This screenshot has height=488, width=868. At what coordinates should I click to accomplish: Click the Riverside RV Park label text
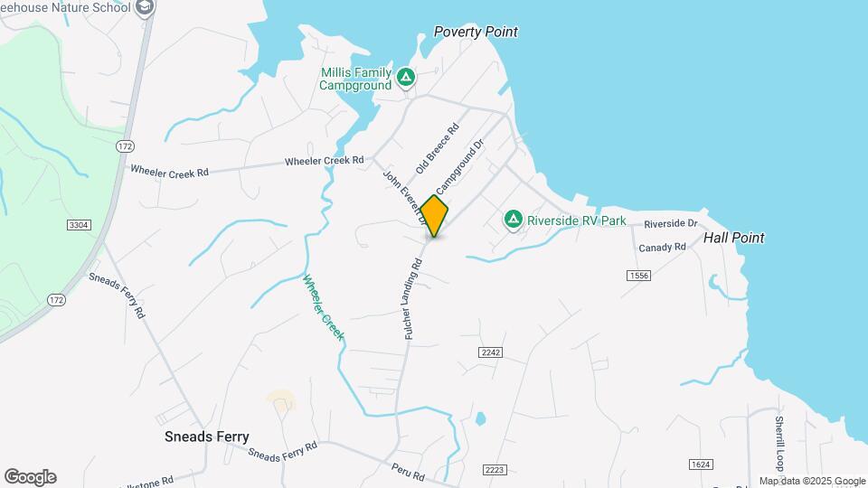tap(576, 221)
